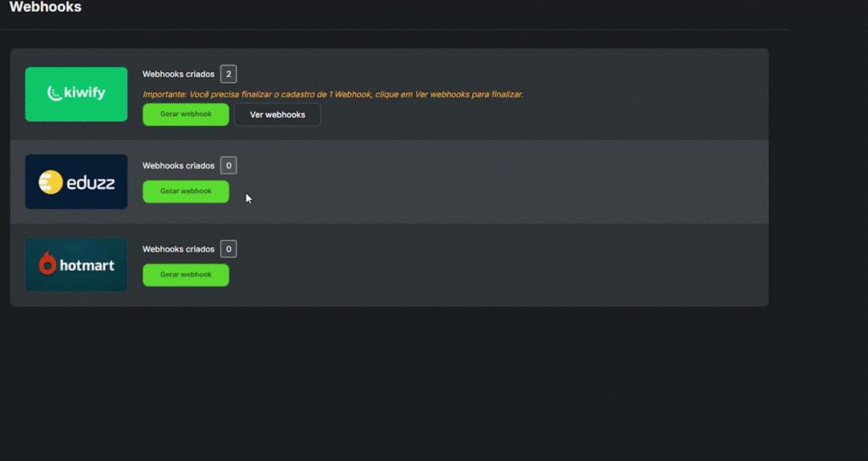Screen dimensions: 868x461
Task: Generate a webhook for Eduzz
Action: pos(186,192)
